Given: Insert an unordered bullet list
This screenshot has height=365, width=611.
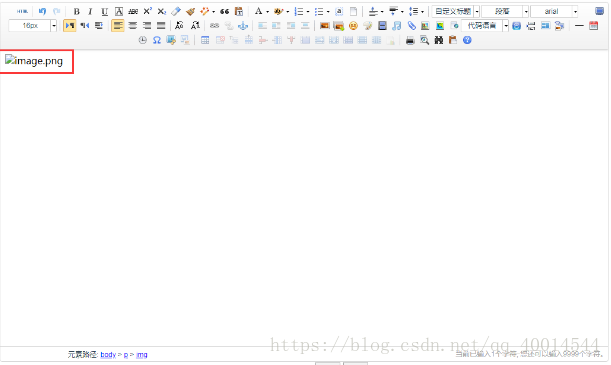Looking at the screenshot, I should 319,11.
